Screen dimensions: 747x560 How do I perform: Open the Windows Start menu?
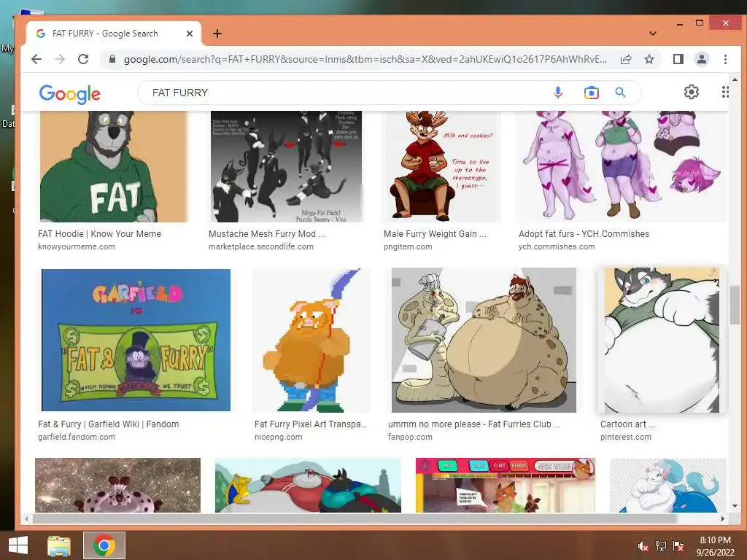18,545
